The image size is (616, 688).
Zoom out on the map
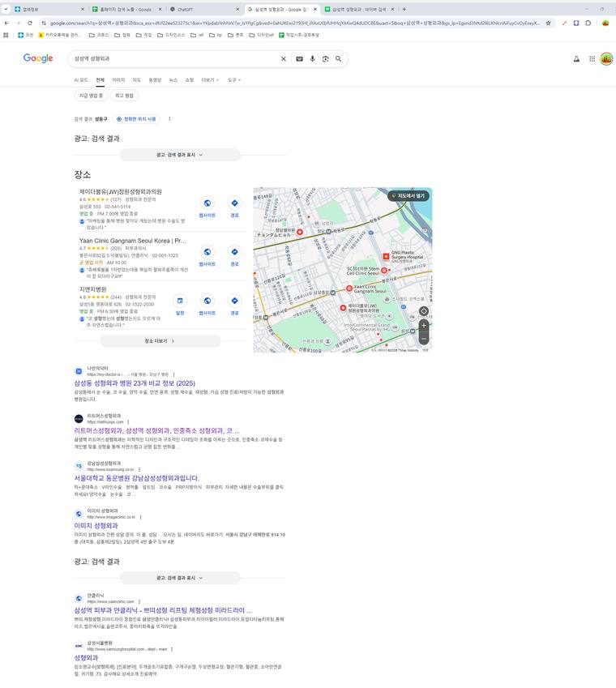[x=424, y=339]
